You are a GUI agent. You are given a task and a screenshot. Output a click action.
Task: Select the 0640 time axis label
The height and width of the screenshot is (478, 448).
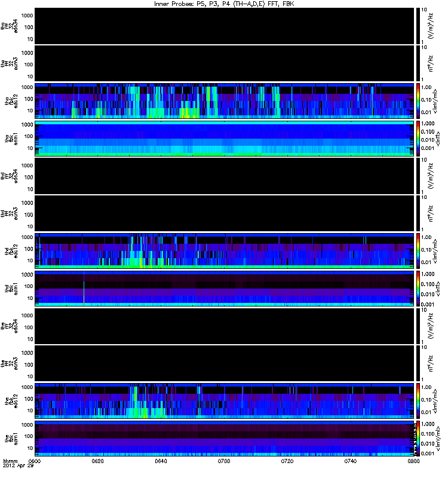(161, 461)
